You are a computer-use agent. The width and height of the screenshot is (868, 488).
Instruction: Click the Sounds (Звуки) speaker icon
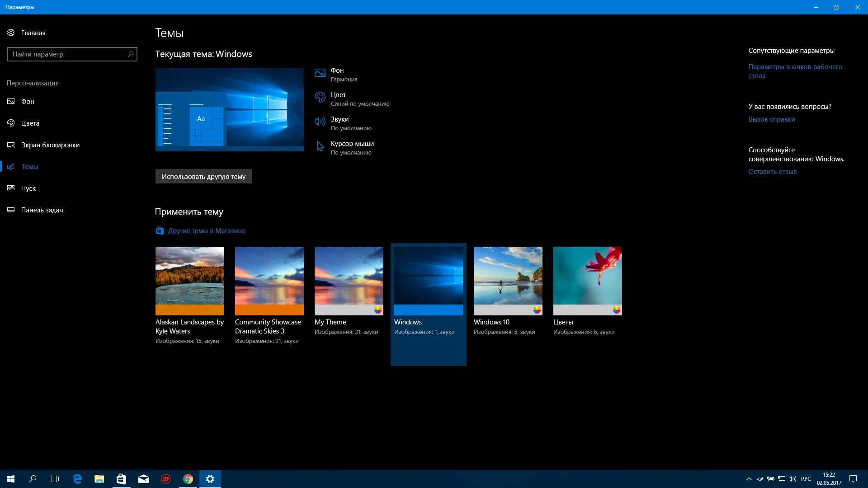click(x=320, y=122)
